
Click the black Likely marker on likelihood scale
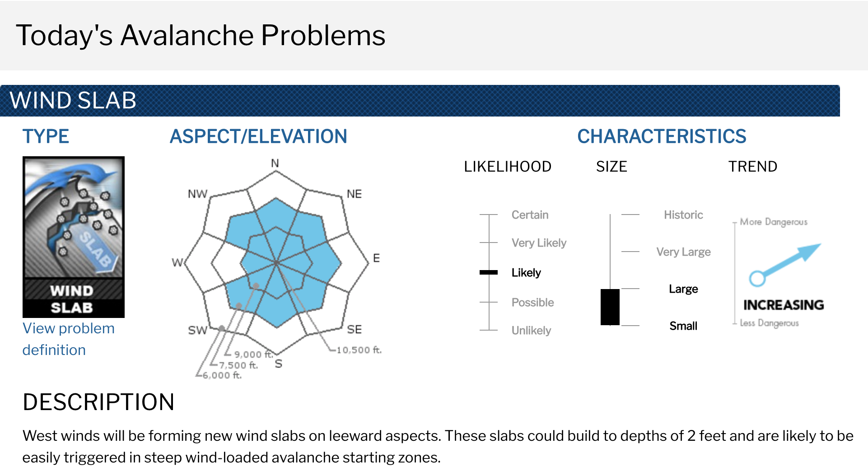(x=489, y=272)
